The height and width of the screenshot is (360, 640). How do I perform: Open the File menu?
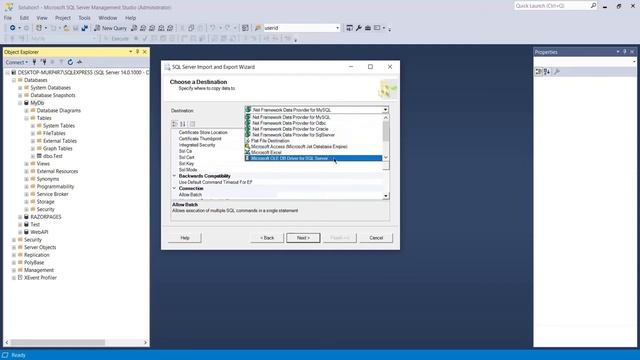click(8, 18)
